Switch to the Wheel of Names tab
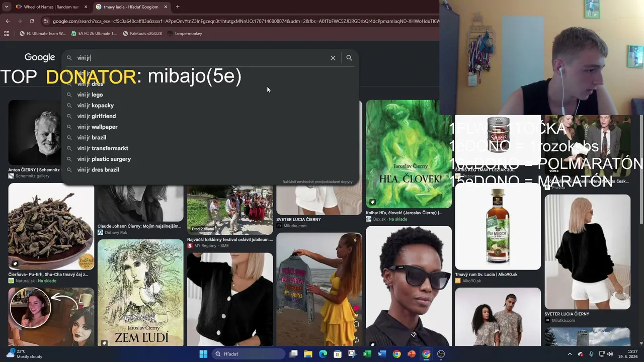 pyautogui.click(x=51, y=7)
